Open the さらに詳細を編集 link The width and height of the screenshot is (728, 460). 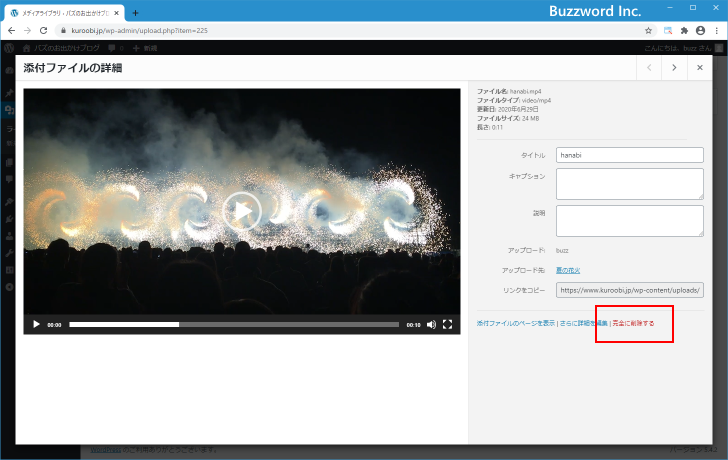point(583,324)
